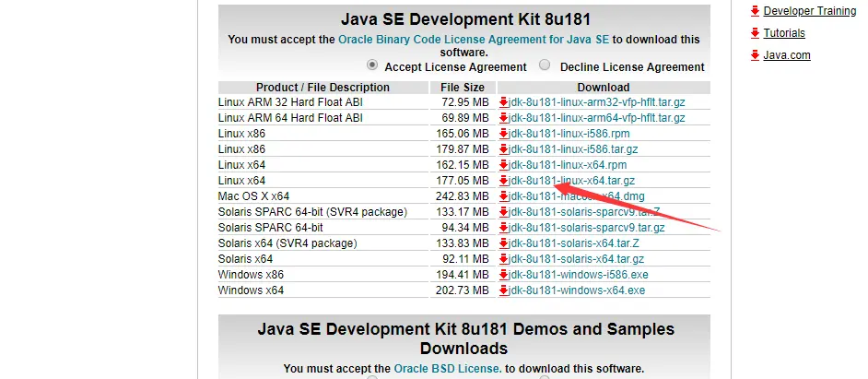Viewport: 868px width, 379px height.
Task: Click download arrow icon beside jdk-8u181-solaris-x64.tar.gz
Action: 503,259
